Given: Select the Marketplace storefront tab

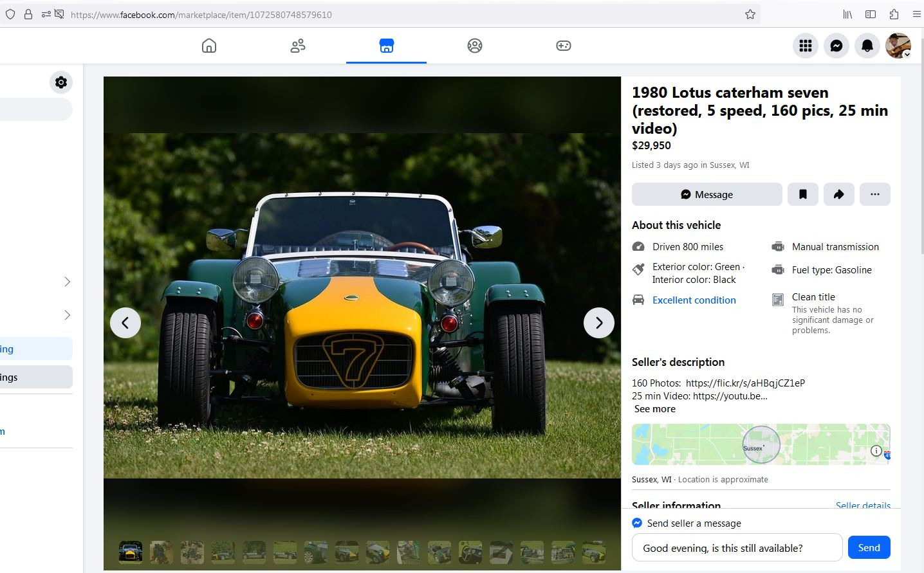Looking at the screenshot, I should coord(386,46).
